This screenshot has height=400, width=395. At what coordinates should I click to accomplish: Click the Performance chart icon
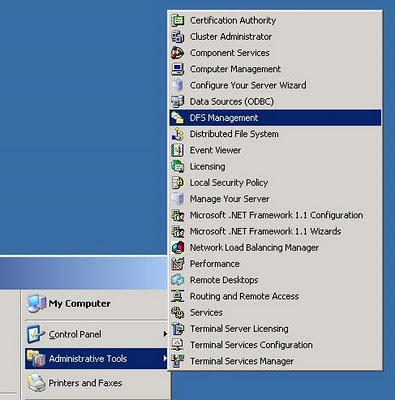point(178,264)
